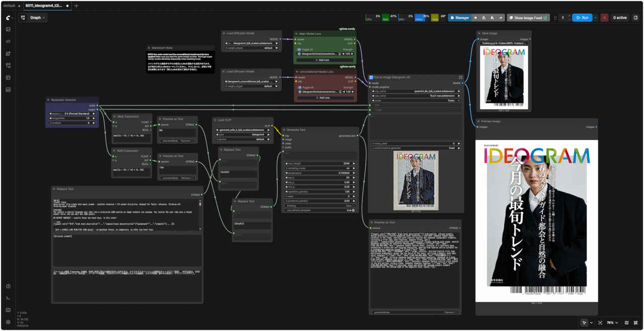Open the clip_name dropdown in Load CLIP
Viewport: 644px width, 331px height.
[x=243, y=130]
